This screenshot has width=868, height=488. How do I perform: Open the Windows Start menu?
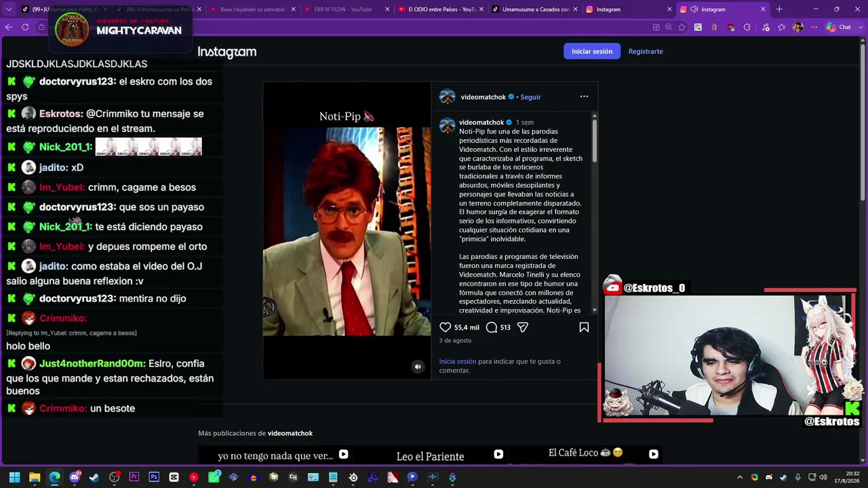[14, 477]
